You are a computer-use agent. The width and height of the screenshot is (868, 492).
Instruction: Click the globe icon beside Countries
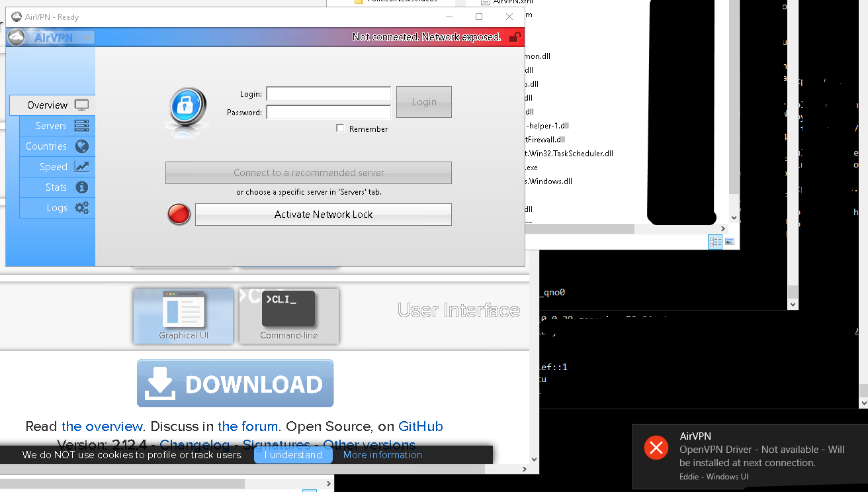click(x=81, y=146)
